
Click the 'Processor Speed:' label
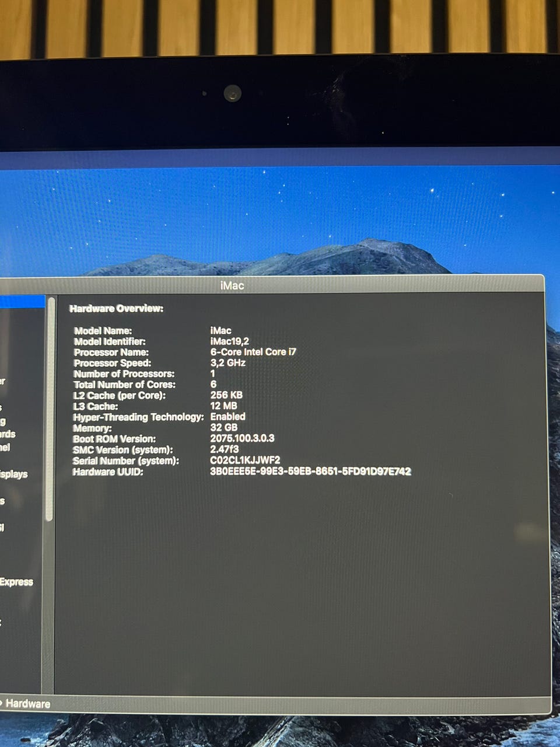pos(112,363)
